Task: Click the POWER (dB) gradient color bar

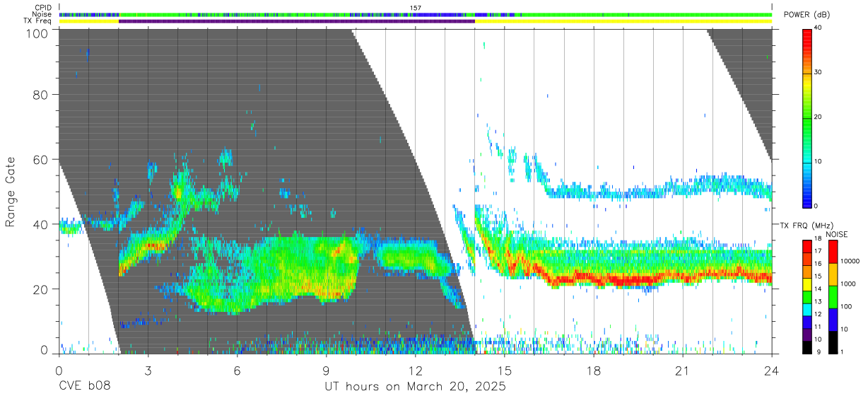Action: (x=807, y=117)
